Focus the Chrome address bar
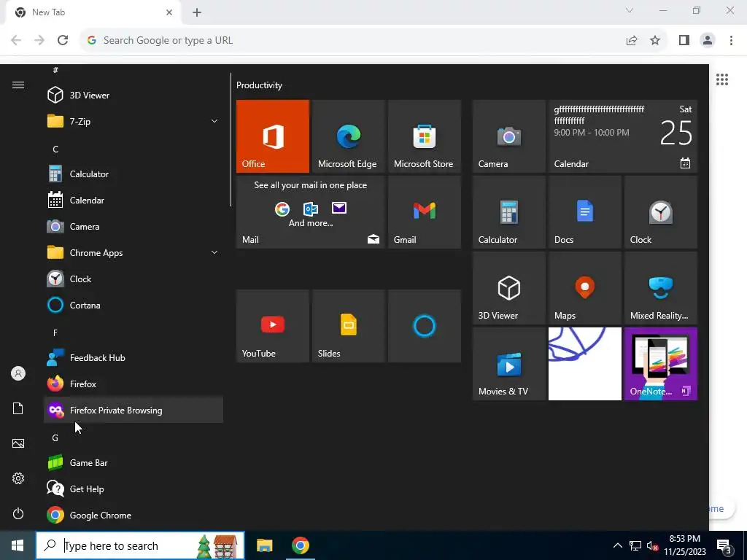 click(x=352, y=41)
